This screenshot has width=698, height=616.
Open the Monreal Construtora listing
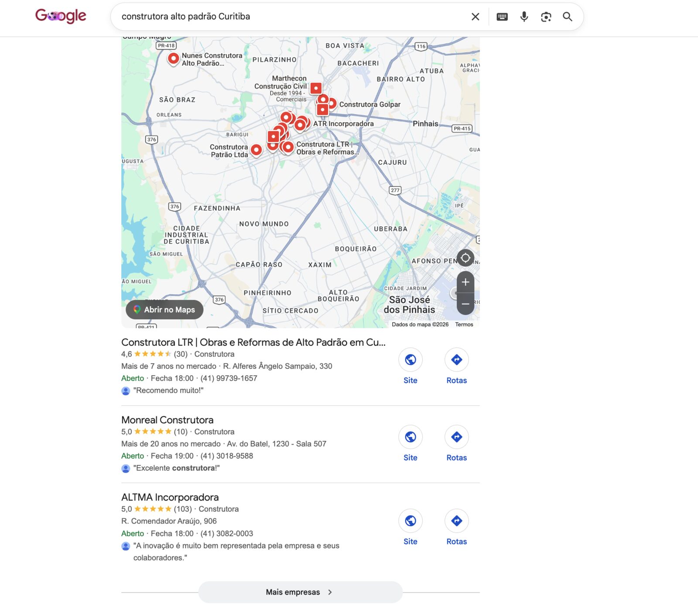point(168,420)
